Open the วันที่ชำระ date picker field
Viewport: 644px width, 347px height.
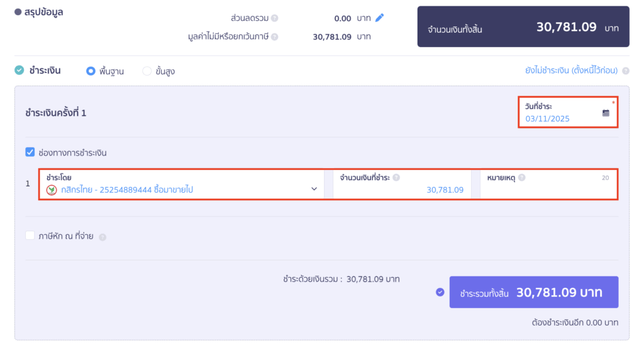(560, 118)
